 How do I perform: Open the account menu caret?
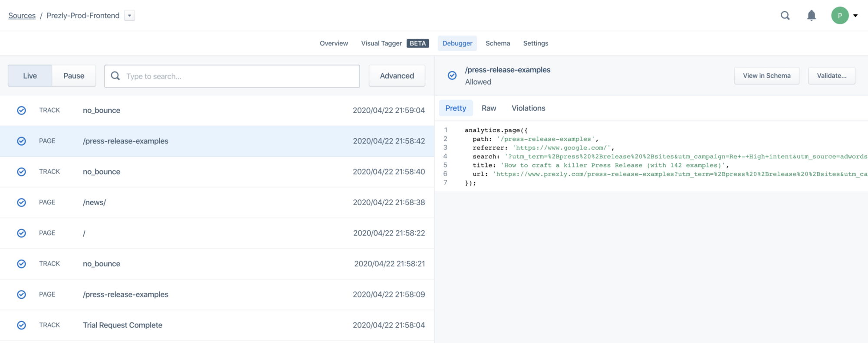point(855,16)
